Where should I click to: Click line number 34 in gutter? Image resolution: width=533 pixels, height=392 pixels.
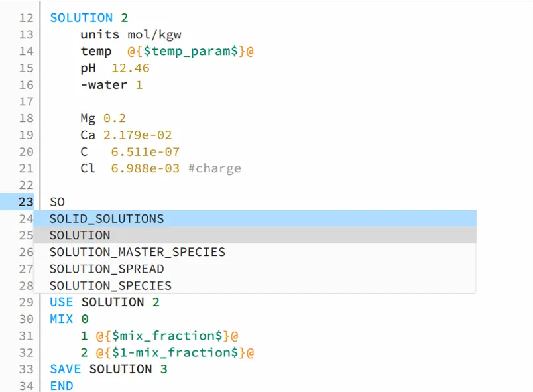click(x=26, y=386)
